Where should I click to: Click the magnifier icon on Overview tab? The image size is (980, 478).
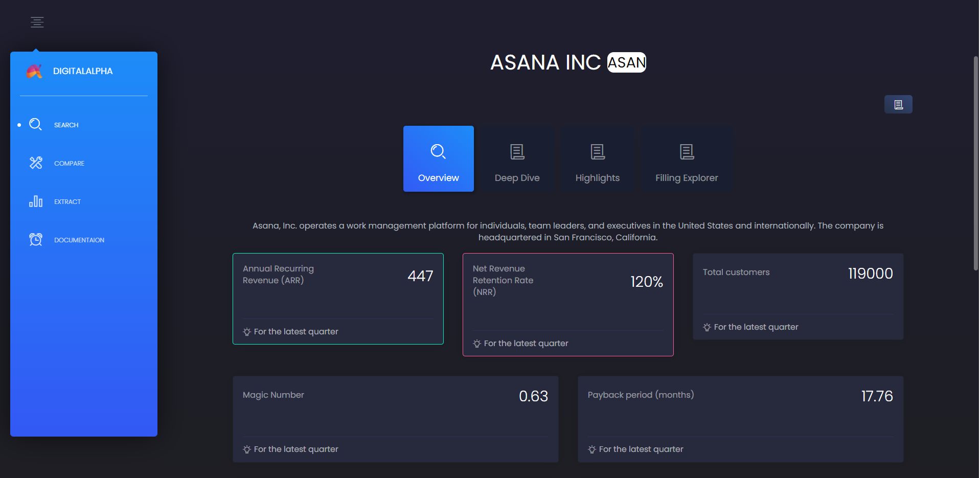438,151
